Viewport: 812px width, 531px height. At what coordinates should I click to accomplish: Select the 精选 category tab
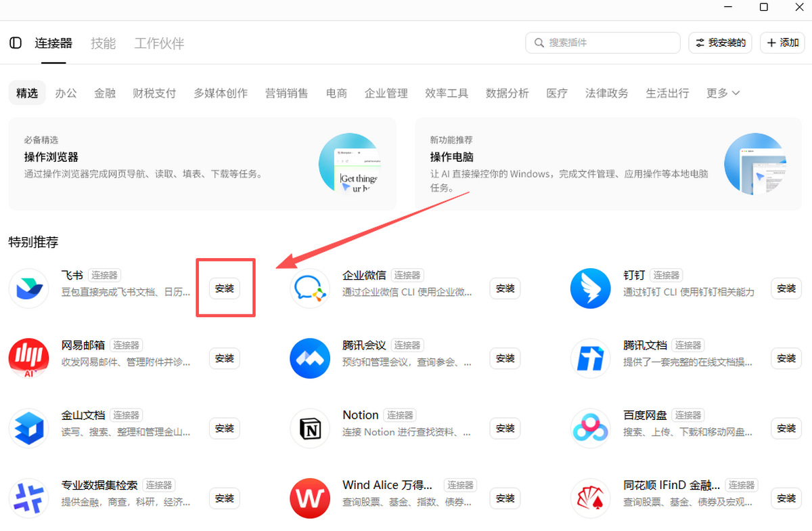[x=27, y=93]
